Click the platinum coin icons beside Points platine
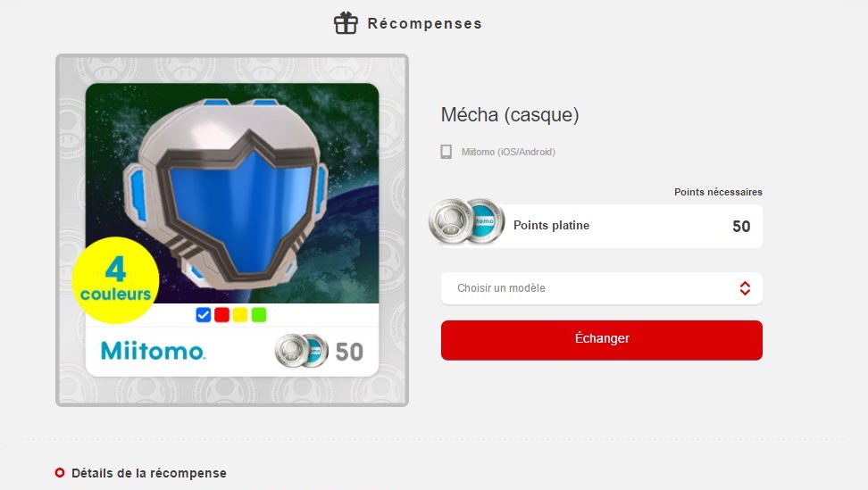The width and height of the screenshot is (868, 490). pyautogui.click(x=467, y=222)
